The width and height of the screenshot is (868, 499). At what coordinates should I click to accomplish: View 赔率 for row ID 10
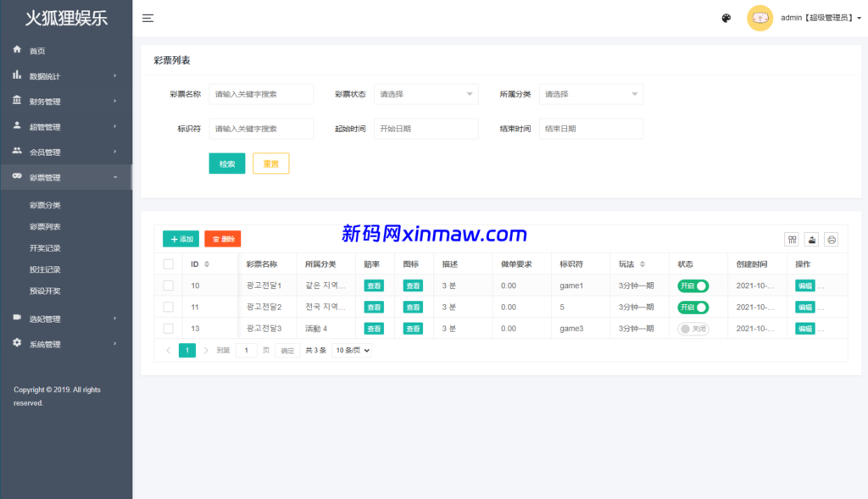point(374,286)
